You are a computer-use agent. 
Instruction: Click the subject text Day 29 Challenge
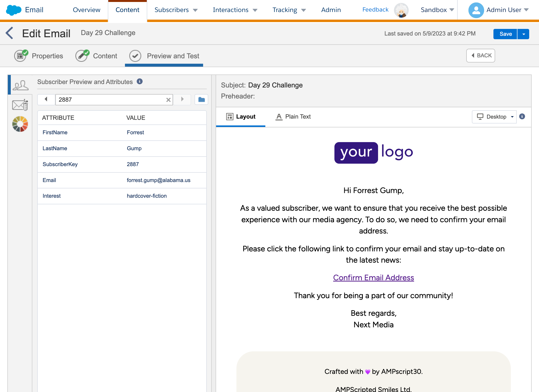tap(275, 85)
